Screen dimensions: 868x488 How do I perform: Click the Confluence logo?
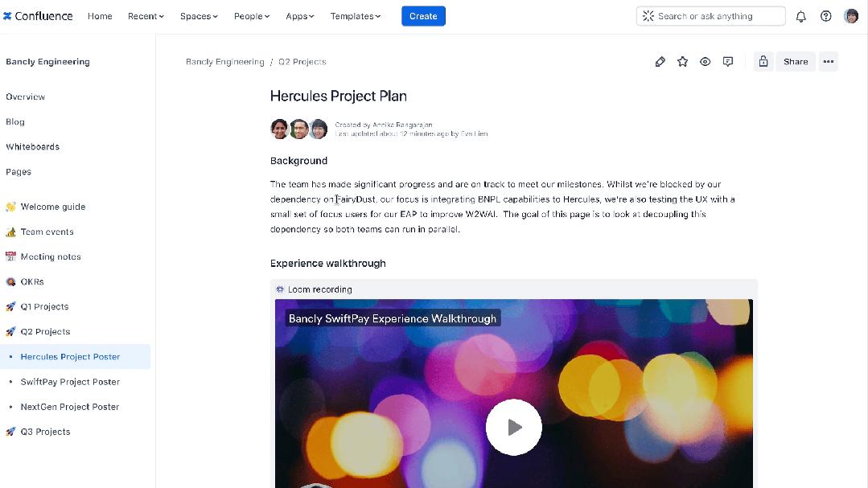coord(38,15)
